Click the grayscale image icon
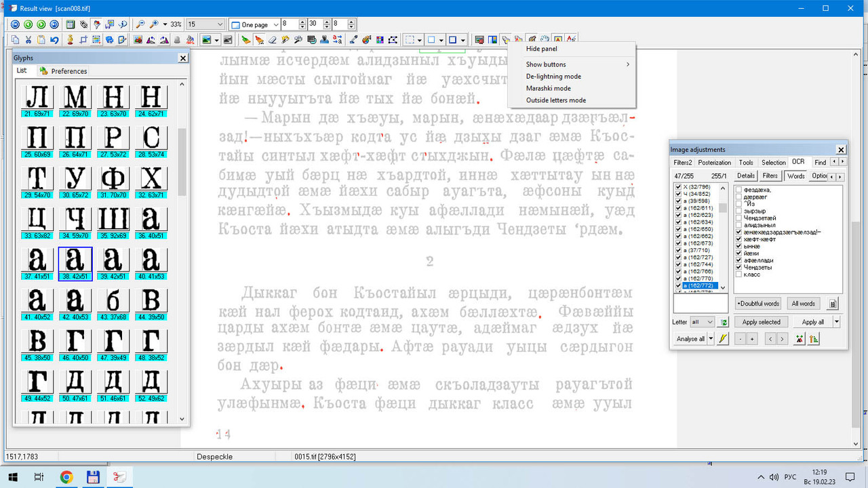Image resolution: width=868 pixels, height=488 pixels. coord(228,40)
